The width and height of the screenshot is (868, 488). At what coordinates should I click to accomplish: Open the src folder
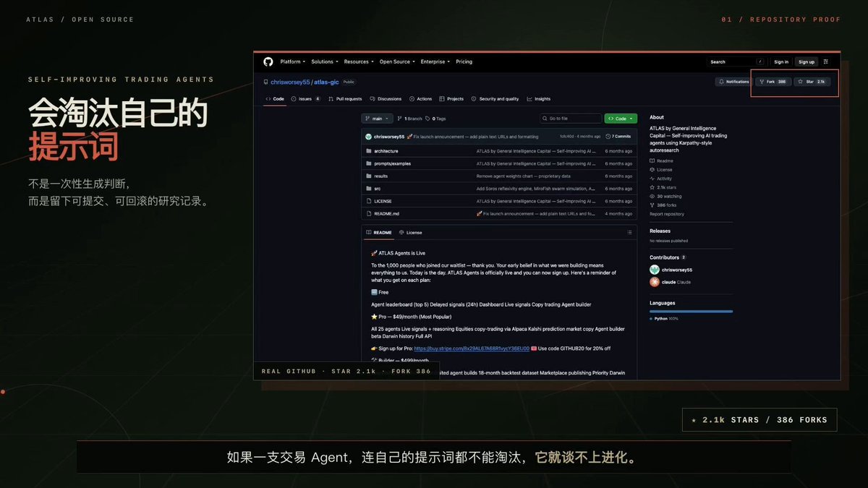[x=377, y=189]
